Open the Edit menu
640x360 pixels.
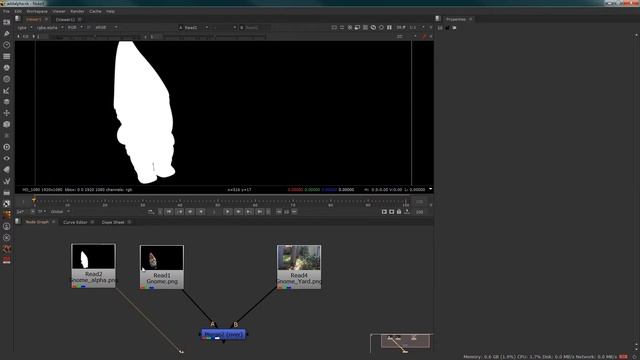point(18,11)
